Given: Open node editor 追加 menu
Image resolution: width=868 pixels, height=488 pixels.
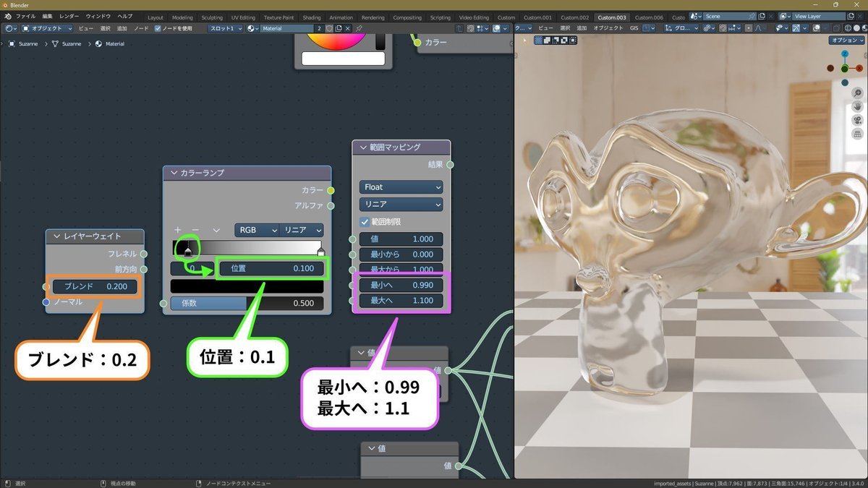Looking at the screenshot, I should 122,28.
